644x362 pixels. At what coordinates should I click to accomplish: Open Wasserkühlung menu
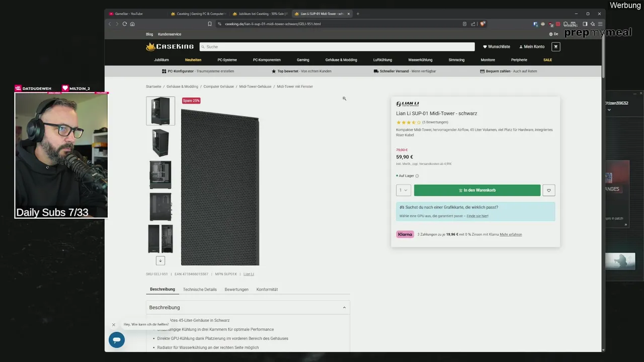coord(420,60)
